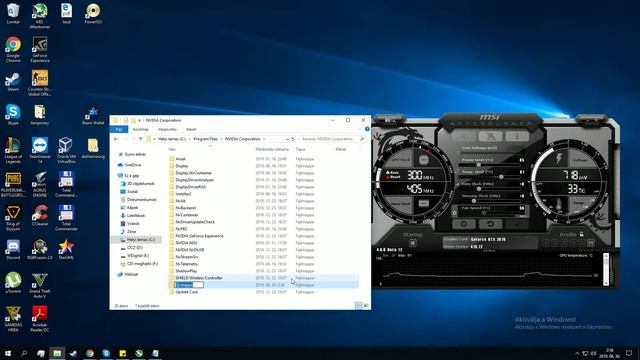Open PowerISO desktop shortcut
This screenshot has width=640, height=360.
click(93, 13)
